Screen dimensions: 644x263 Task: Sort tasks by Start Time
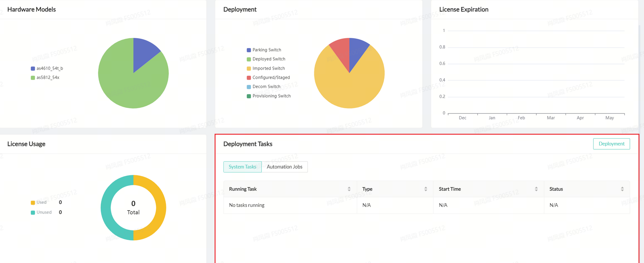[536, 189]
